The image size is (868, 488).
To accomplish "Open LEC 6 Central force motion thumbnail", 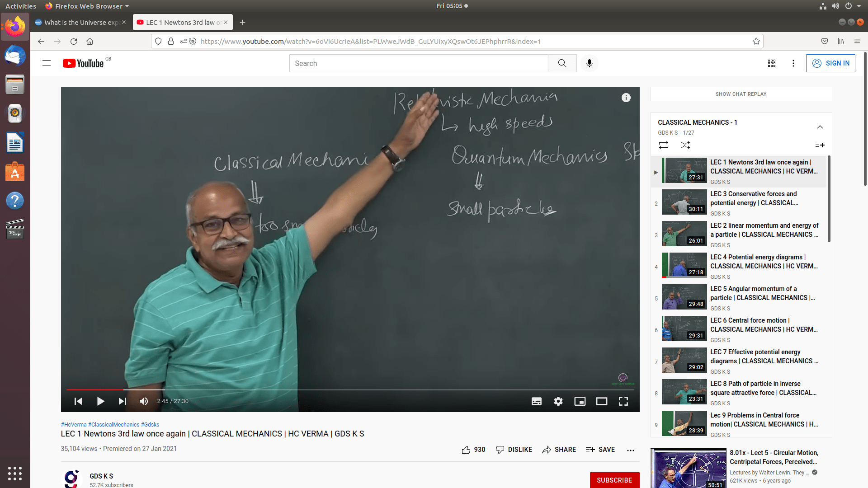I will [684, 328].
